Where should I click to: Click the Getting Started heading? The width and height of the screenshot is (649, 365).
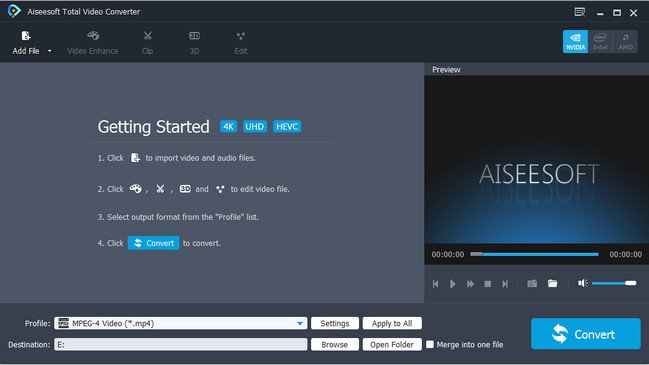tap(154, 127)
